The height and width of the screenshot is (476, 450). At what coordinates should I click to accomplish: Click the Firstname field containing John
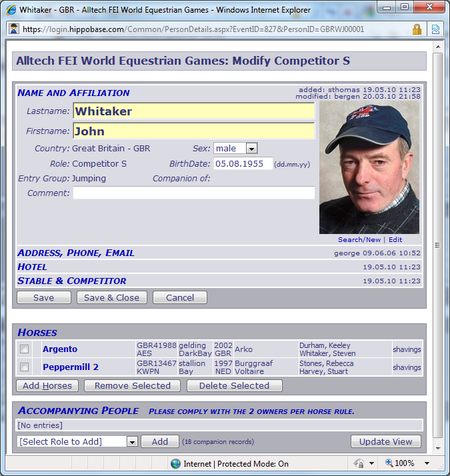tap(194, 131)
